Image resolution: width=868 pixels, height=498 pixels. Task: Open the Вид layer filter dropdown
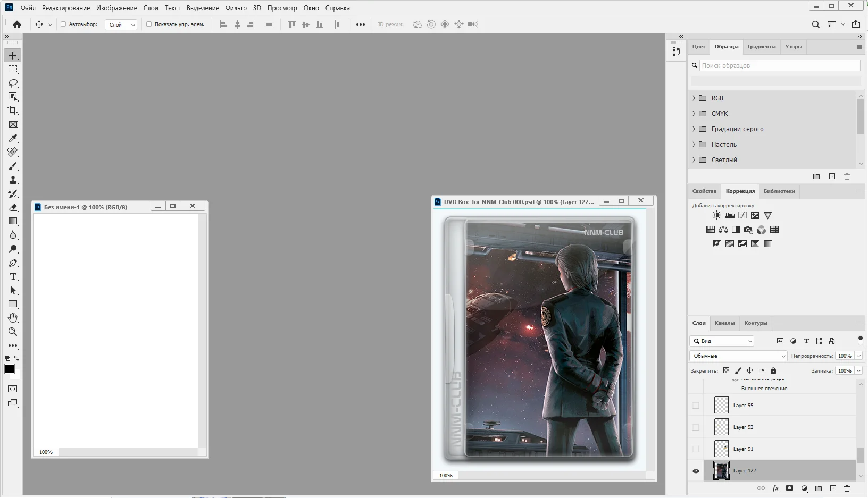click(722, 341)
